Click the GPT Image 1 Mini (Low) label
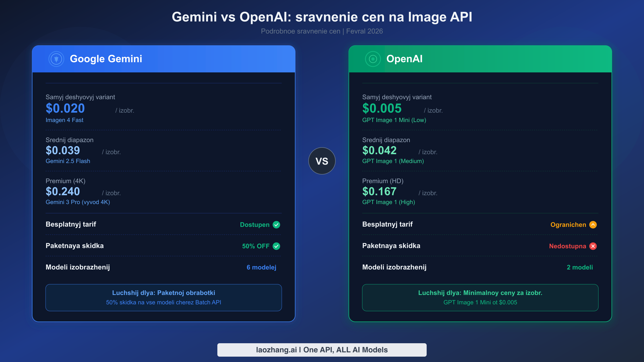 pyautogui.click(x=394, y=120)
